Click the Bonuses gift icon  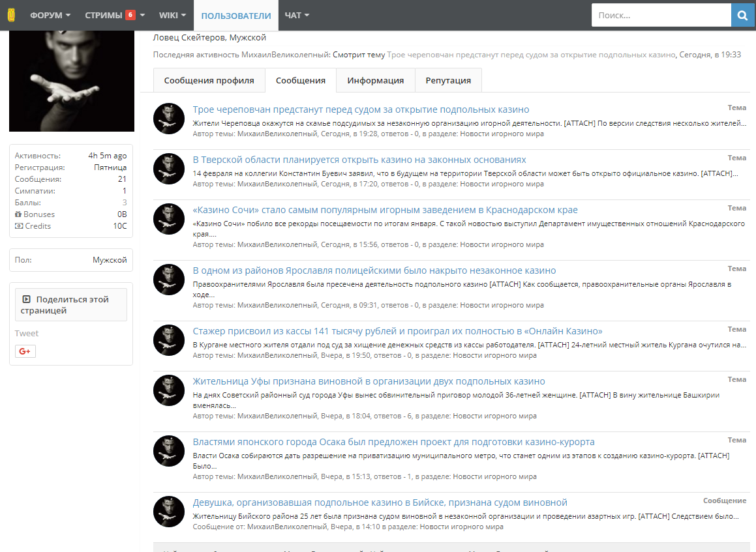coord(18,214)
